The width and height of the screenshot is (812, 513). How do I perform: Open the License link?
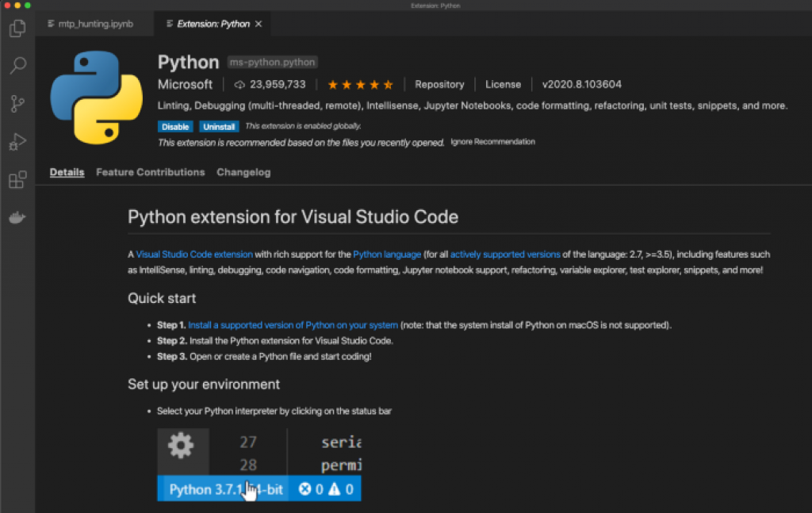coord(503,84)
